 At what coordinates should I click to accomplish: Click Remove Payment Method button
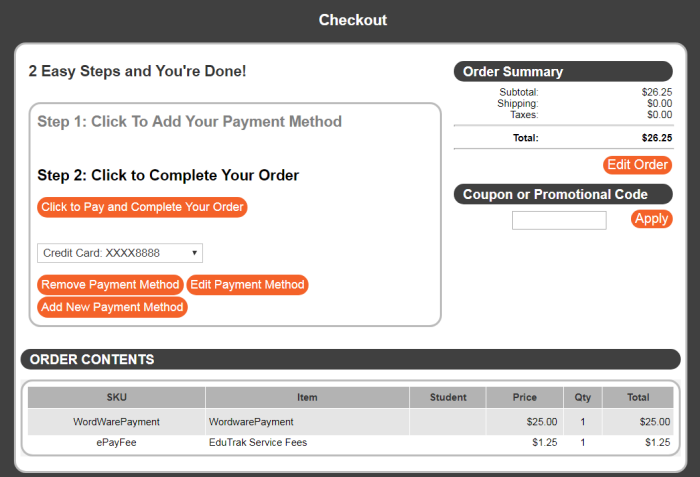[110, 285]
